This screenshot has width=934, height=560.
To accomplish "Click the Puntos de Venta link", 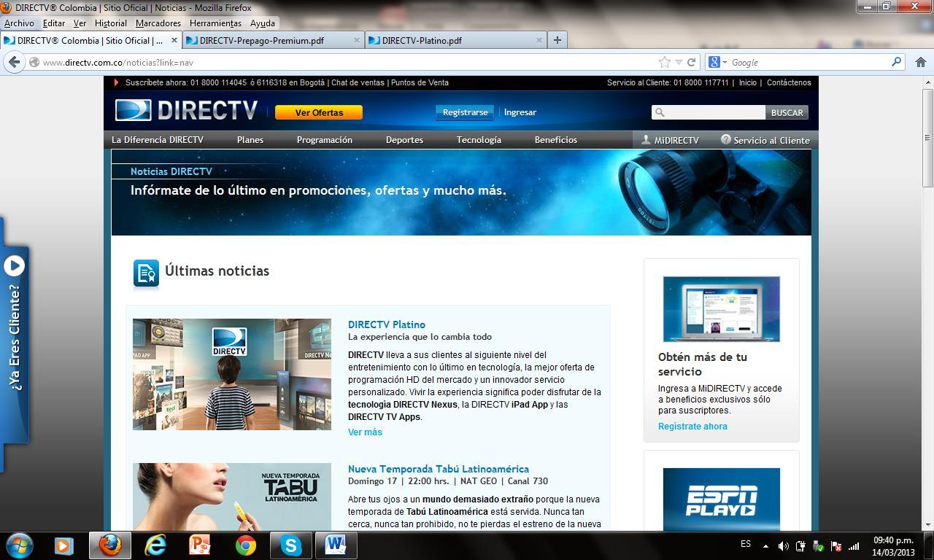I will tap(420, 82).
